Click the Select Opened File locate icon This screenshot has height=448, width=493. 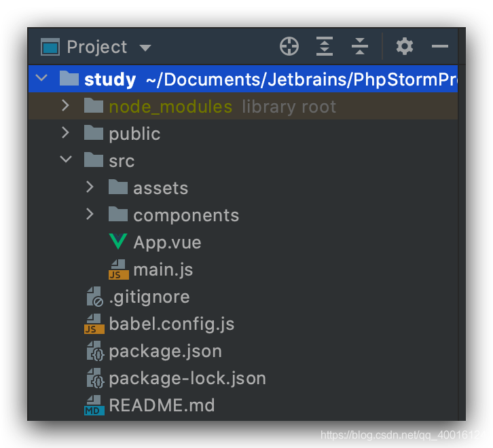pos(289,47)
